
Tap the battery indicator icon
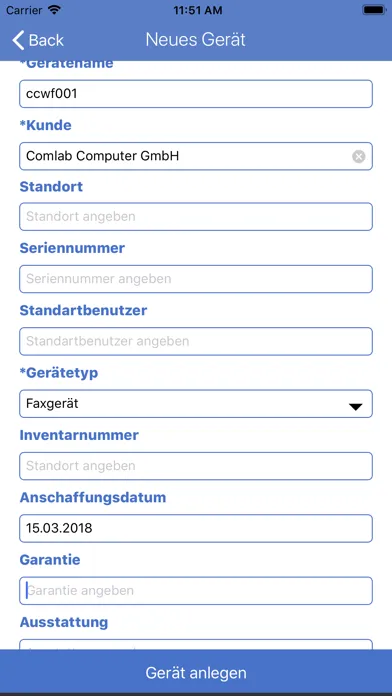click(x=374, y=10)
